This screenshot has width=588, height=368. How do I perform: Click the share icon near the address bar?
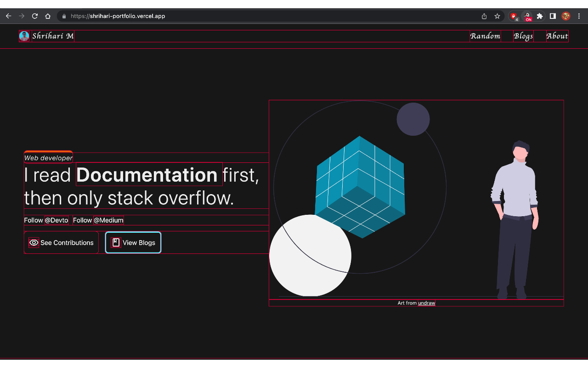484,16
